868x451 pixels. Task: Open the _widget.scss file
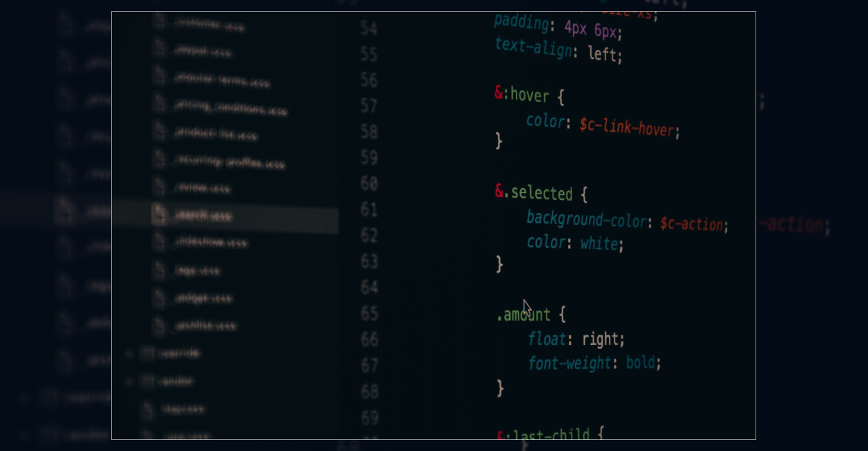pos(203,298)
